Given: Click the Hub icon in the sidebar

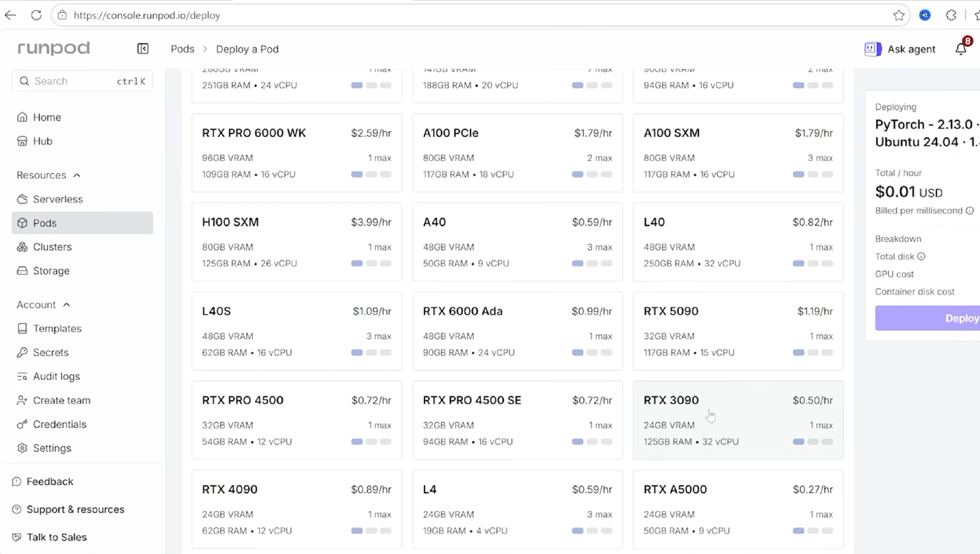Looking at the screenshot, I should pos(23,141).
